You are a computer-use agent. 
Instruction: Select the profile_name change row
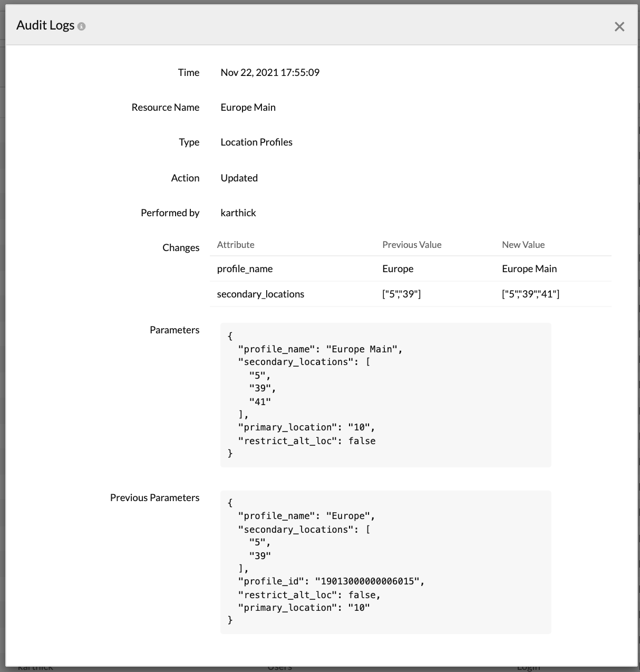[x=245, y=268]
